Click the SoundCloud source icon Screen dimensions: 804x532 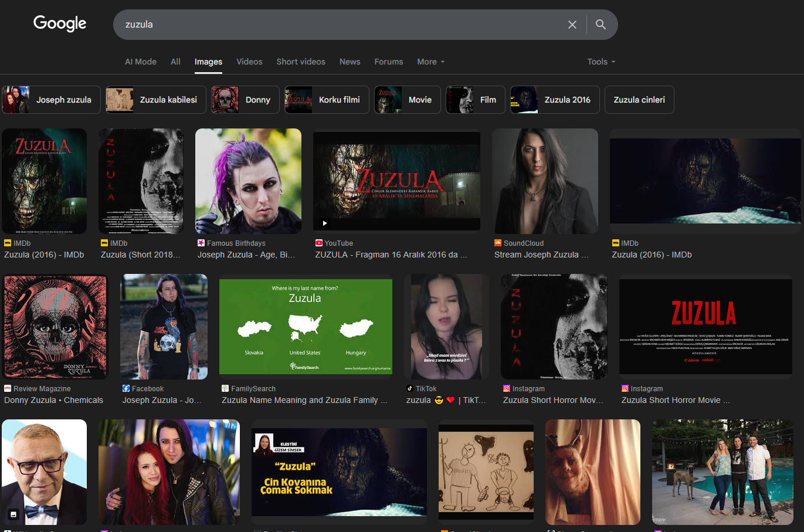(x=498, y=243)
